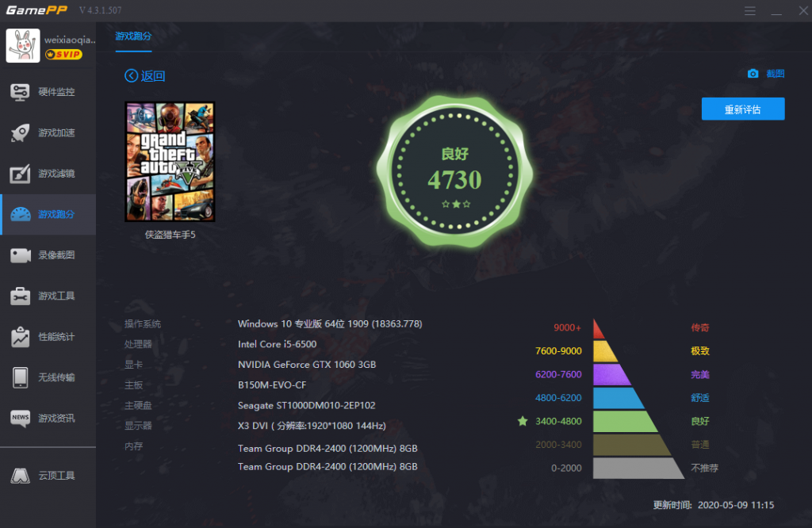The image size is (812, 528).
Task: Open the 录像截图 camera icon
Action: click(20, 255)
